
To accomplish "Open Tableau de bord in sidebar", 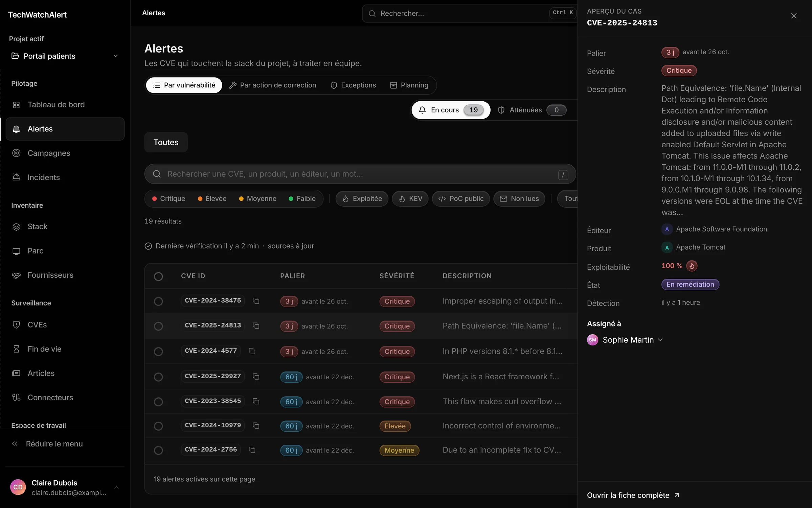I will pos(65,105).
